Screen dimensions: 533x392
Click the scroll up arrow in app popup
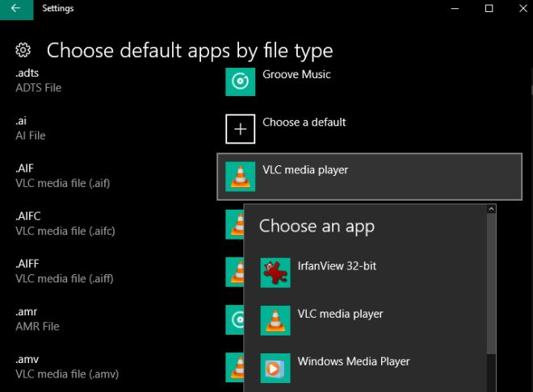pos(491,210)
